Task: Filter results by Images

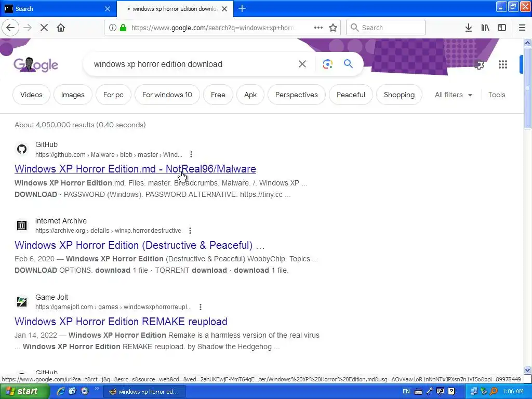Action: 73,95
